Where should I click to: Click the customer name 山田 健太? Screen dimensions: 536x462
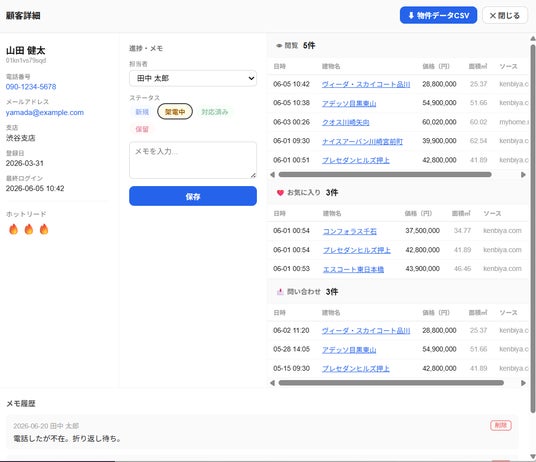pyautogui.click(x=26, y=51)
